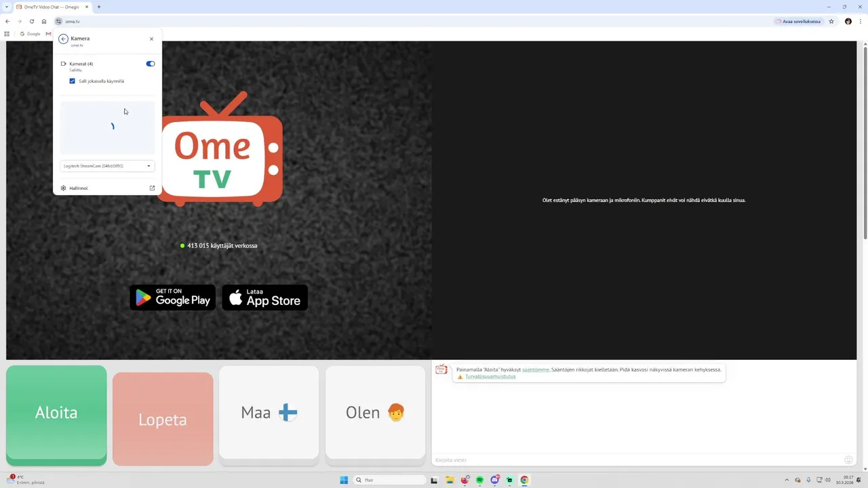Click the external link icon beside Hallinnoi
Viewport: 868px width, 488px height.
click(152, 188)
